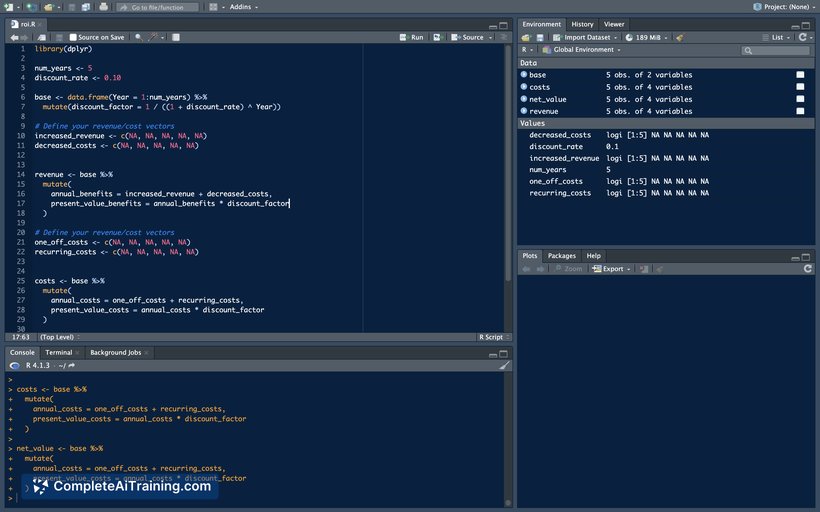Screen dimensions: 820x512
Task: Click the Compile Report notebook icon
Action: point(176,37)
